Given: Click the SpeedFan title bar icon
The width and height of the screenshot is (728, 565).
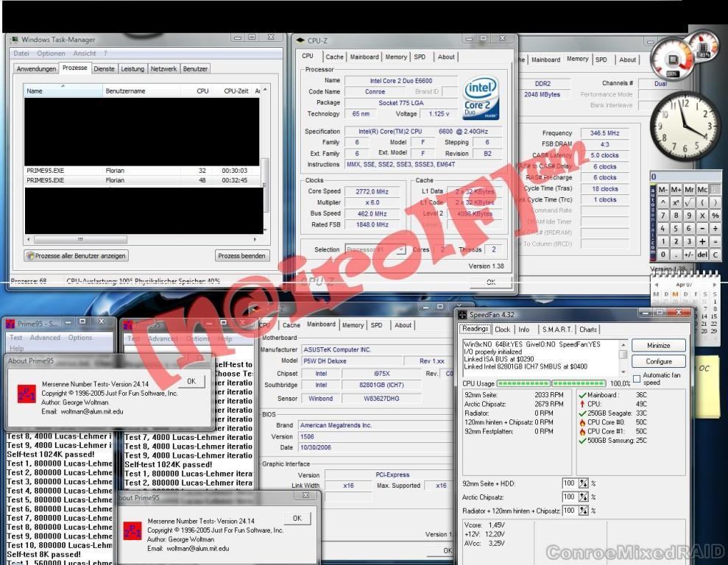Looking at the screenshot, I should pyautogui.click(x=462, y=315).
